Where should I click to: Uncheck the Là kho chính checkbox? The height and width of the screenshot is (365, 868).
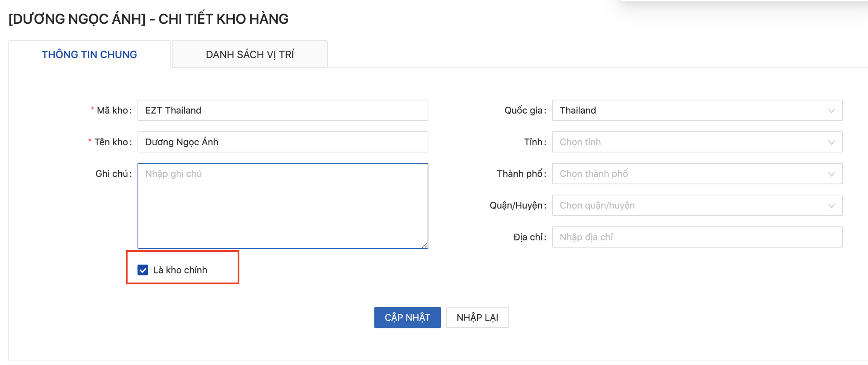tap(143, 270)
